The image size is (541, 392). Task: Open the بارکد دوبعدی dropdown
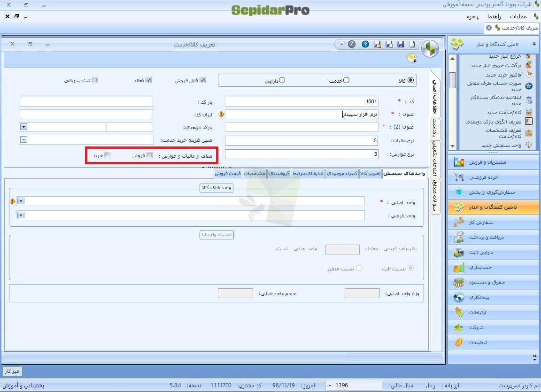click(23, 127)
